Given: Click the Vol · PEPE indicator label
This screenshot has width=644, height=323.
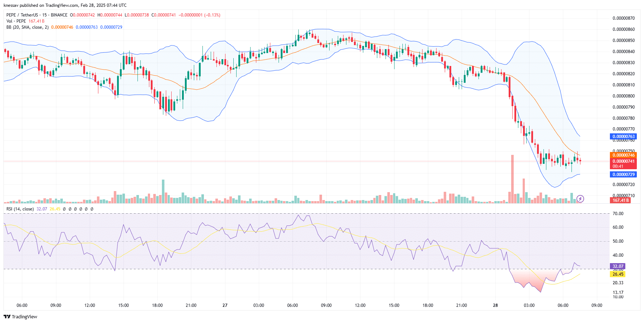Looking at the screenshot, I should (16, 21).
